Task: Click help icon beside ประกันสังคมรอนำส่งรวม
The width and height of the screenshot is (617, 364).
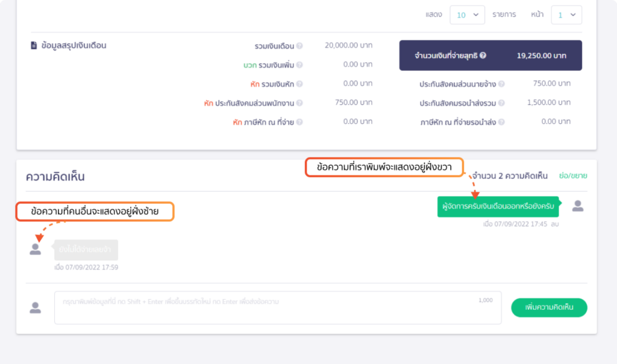Action: coord(501,103)
